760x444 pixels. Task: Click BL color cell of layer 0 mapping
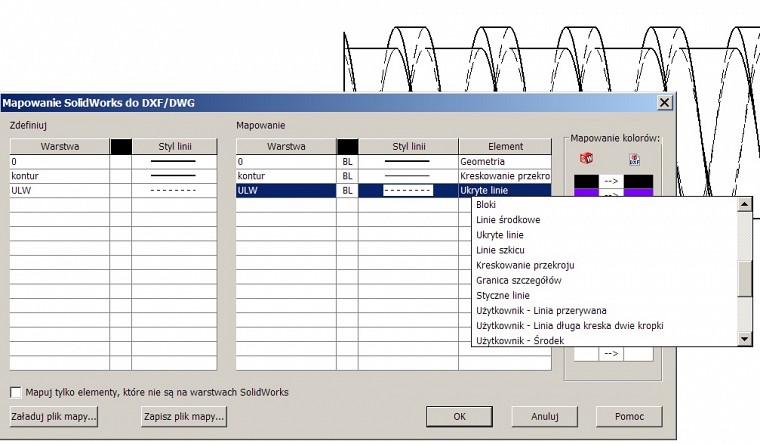tap(348, 161)
